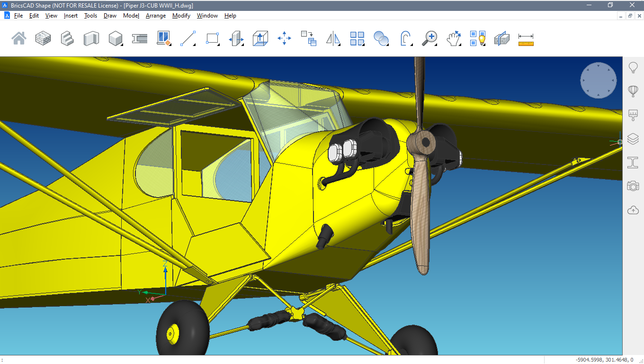
Task: Open the Modify menu
Action: tap(181, 16)
